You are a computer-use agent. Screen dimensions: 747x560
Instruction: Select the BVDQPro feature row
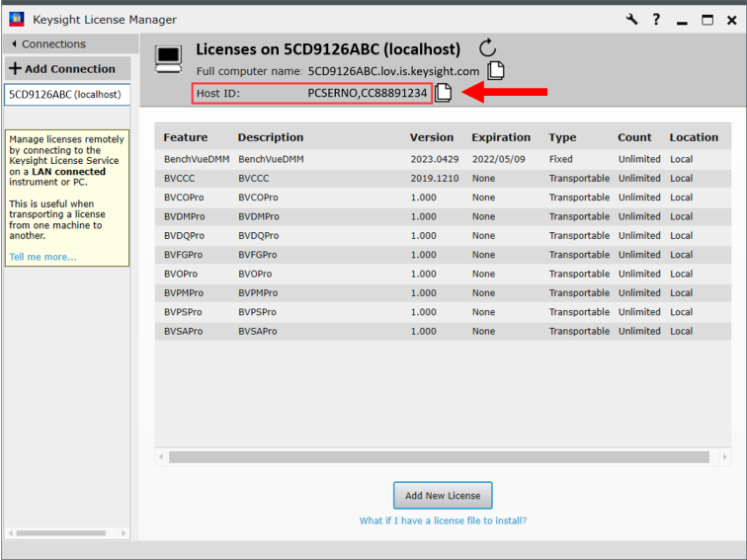click(x=443, y=235)
